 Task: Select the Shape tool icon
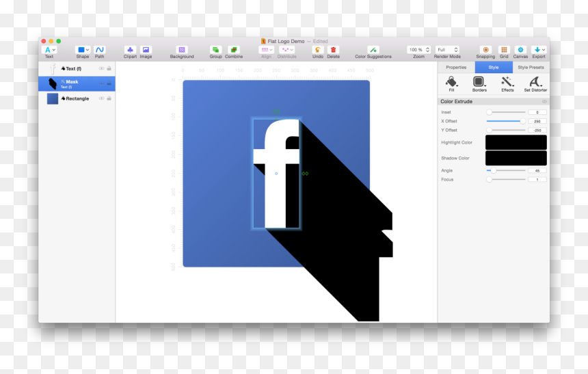point(81,49)
